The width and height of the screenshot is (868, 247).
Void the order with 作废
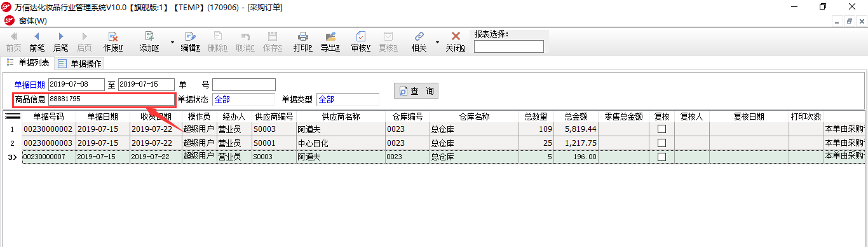click(x=113, y=42)
